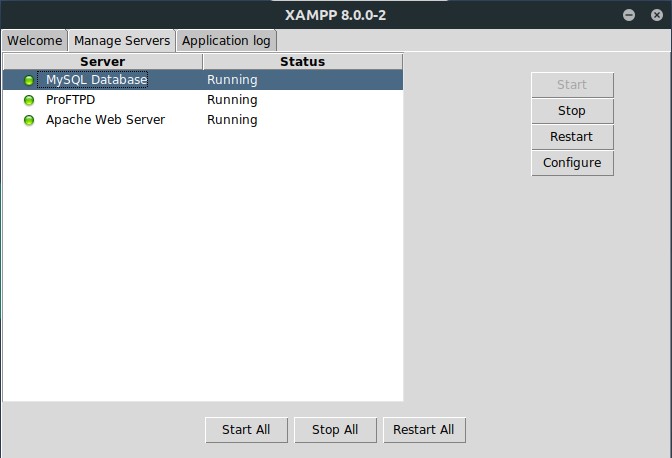Minimize the XAMPP window
This screenshot has height=458, width=672.
pos(629,15)
